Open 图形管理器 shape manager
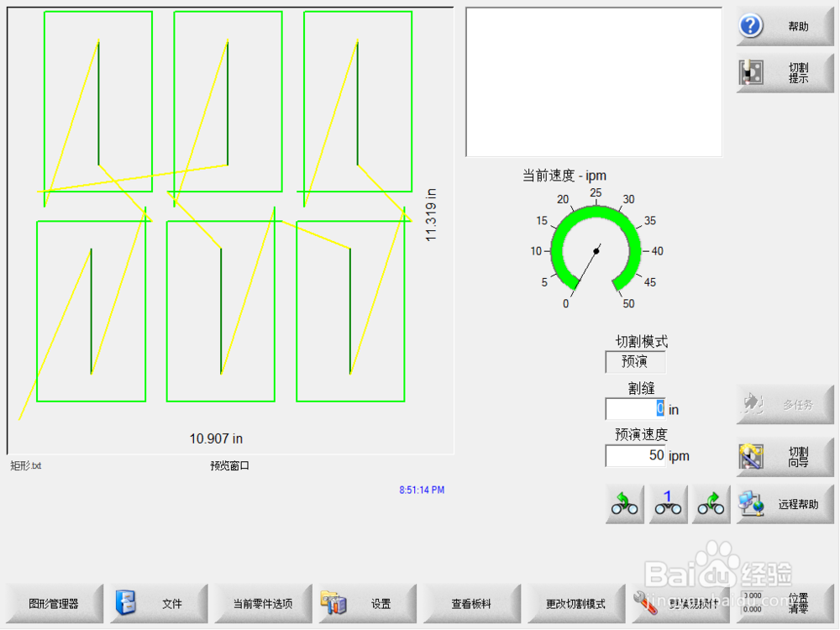The height and width of the screenshot is (630, 840). point(54,604)
